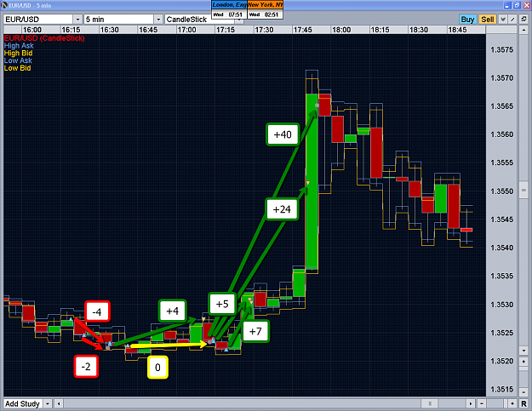The image size is (532, 411).
Task: Zoom out horizontally with the bottom minus button
Action: point(482,403)
